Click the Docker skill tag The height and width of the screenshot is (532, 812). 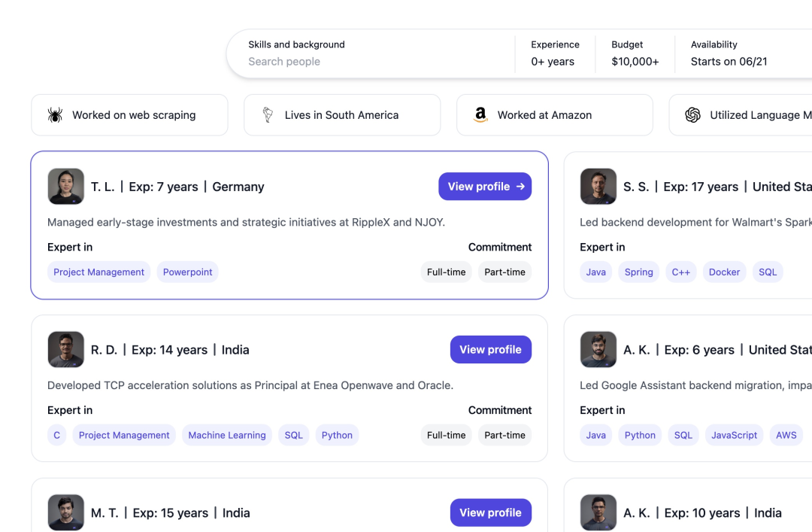click(725, 272)
